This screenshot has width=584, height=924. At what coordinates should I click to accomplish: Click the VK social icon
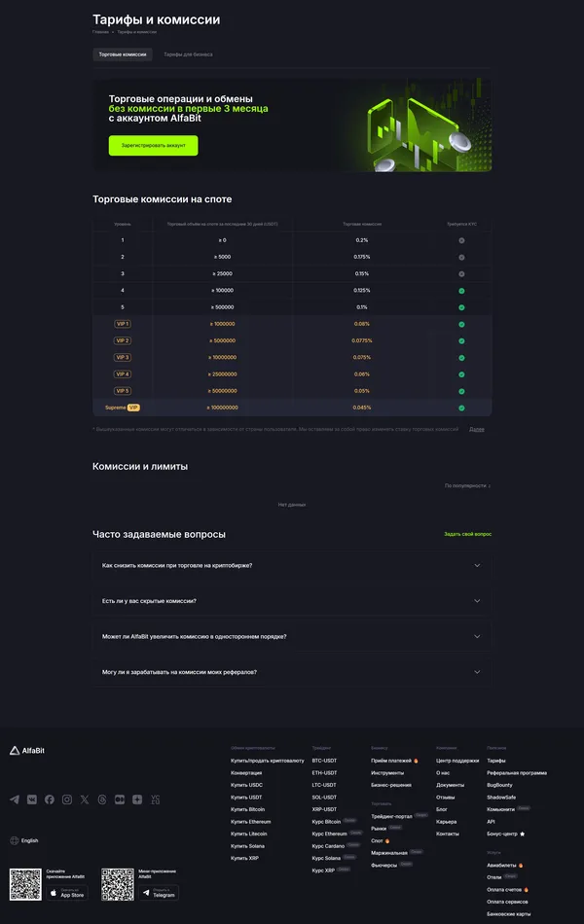tap(32, 800)
